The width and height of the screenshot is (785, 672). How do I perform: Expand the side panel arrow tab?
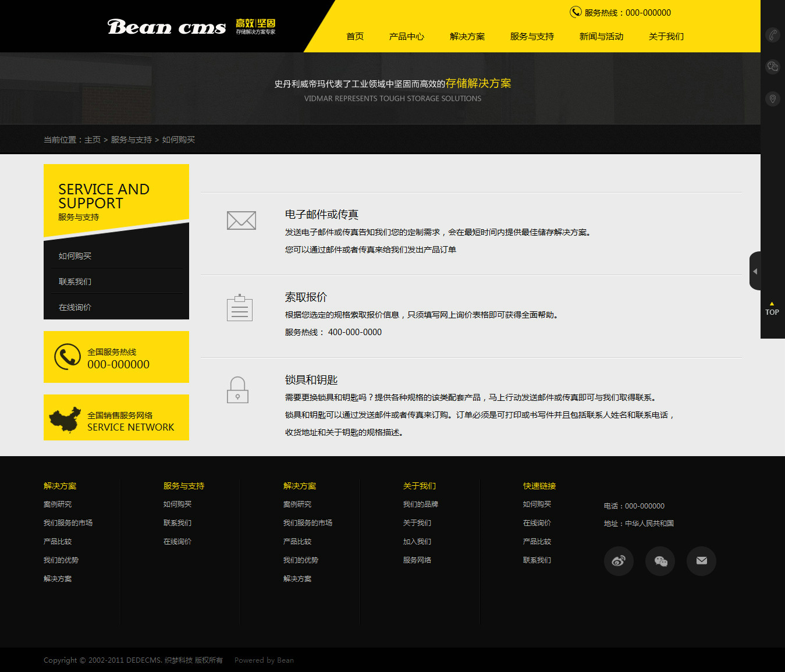click(755, 271)
